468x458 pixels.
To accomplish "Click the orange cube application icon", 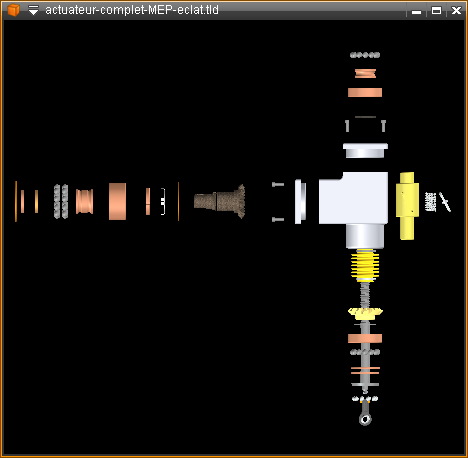I will 13,10.
